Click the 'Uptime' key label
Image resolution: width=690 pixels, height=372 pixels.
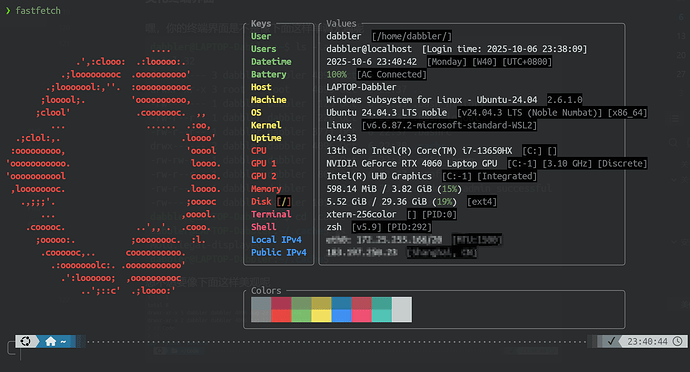266,138
